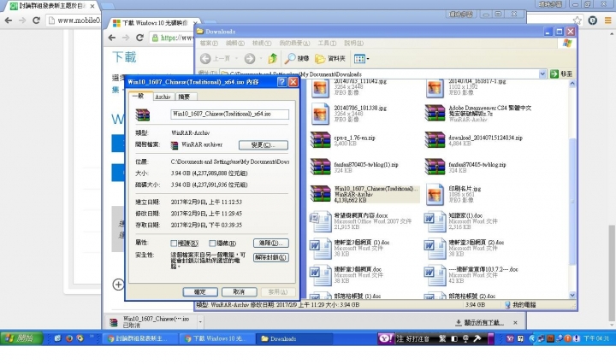Select the 印刷名片.jpg image icon
Image resolution: width=616 pixels, height=364 pixels.
tap(435, 194)
